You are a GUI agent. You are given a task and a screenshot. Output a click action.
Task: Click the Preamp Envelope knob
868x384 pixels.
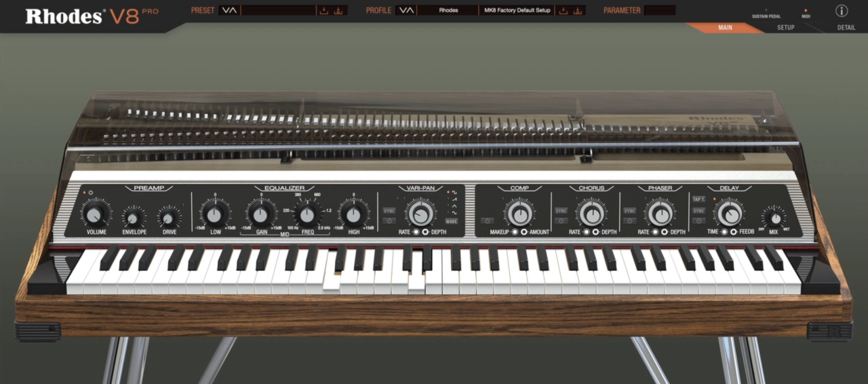[134, 218]
